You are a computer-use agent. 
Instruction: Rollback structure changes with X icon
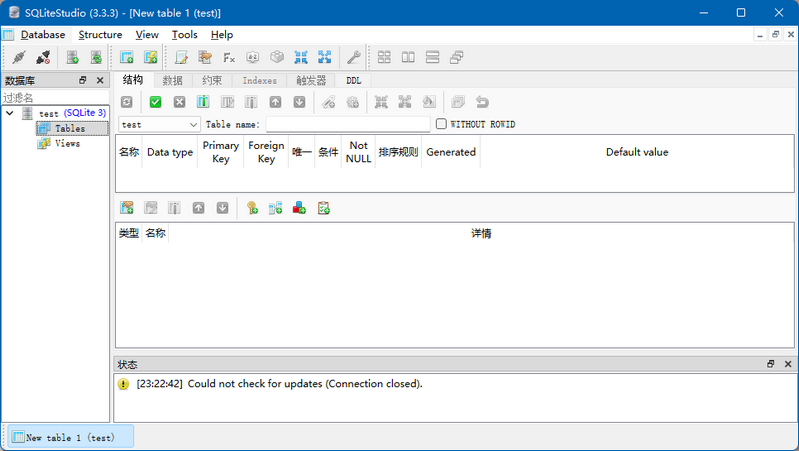[179, 102]
